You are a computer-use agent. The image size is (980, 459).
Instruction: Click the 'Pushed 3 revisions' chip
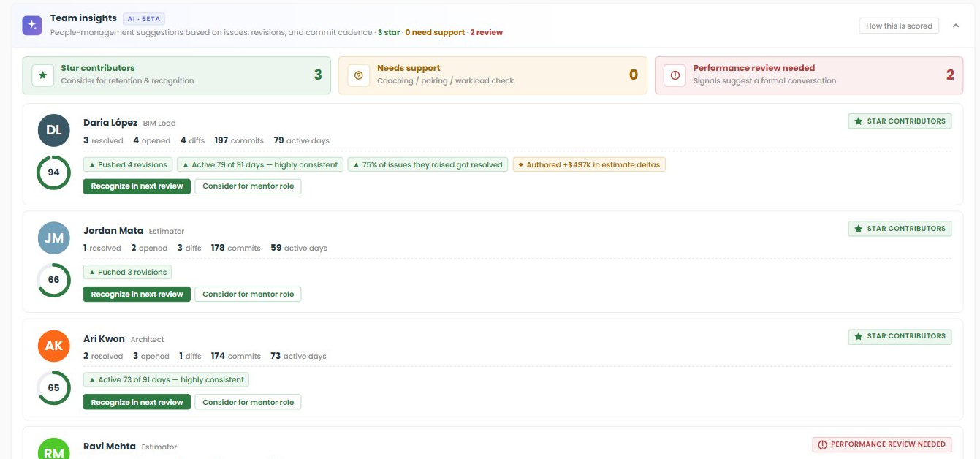coord(128,272)
